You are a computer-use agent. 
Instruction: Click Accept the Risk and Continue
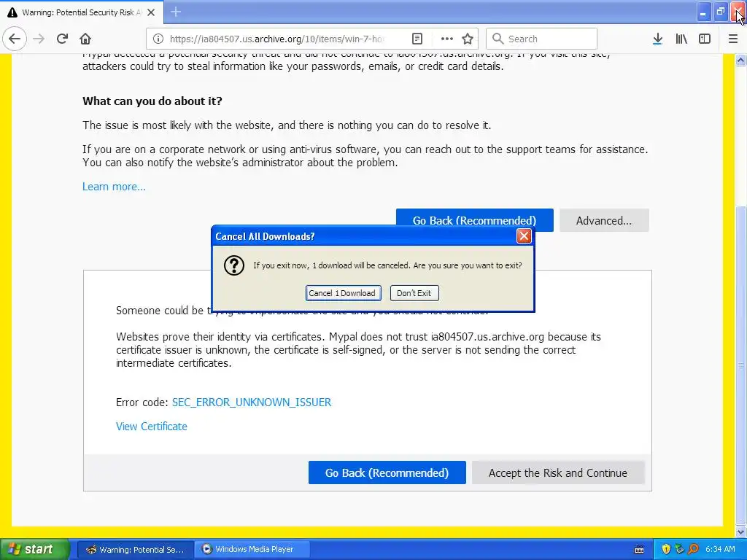558,472
